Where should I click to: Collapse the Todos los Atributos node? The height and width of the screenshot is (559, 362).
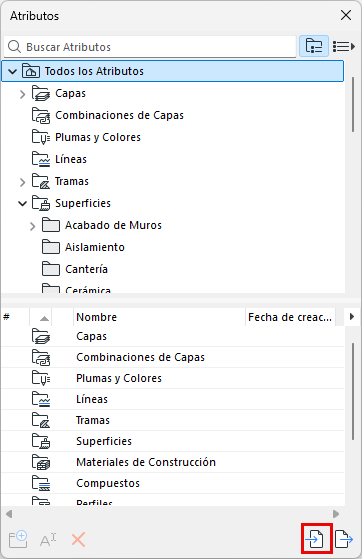12,72
